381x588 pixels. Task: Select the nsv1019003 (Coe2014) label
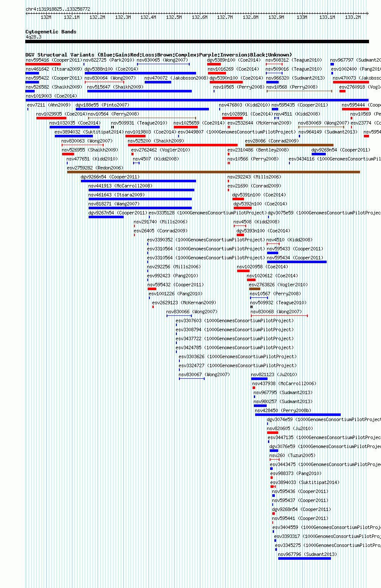pyautogui.click(x=51, y=96)
